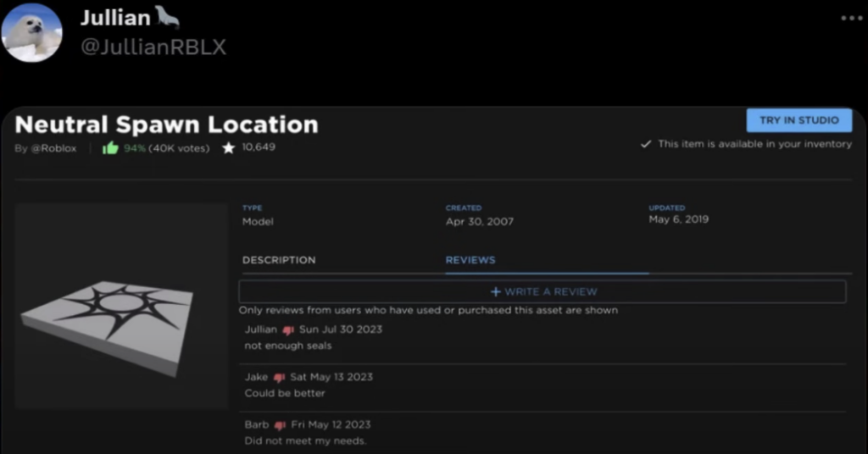This screenshot has height=454, width=868.
Task: Click thumbs-down icon on Jullian's review
Action: 288,330
